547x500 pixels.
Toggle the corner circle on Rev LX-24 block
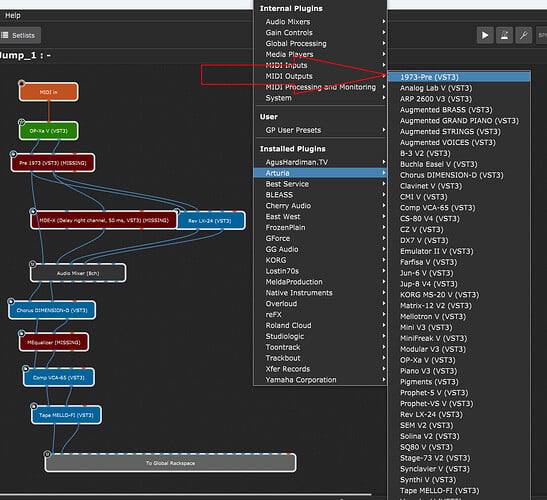177,211
